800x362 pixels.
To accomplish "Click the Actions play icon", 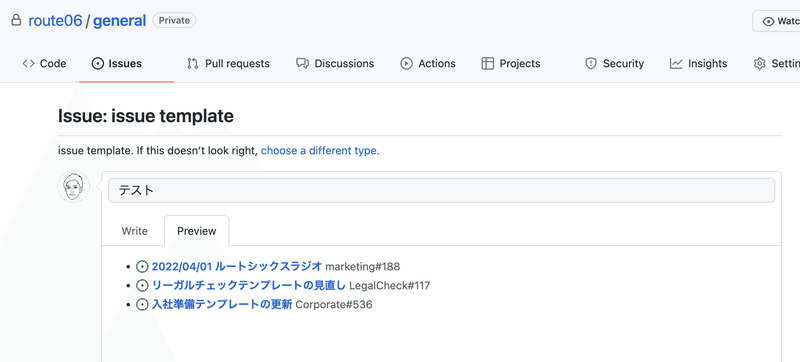I will pos(406,64).
